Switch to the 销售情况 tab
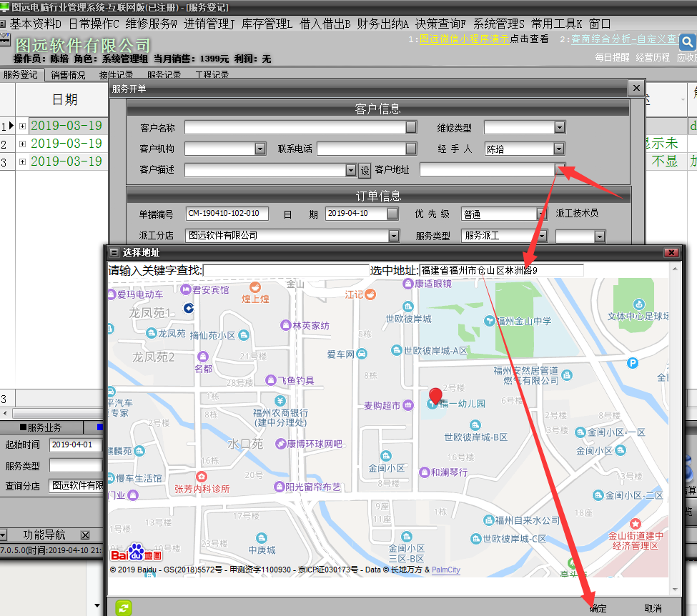Screen dimensions: 697x616 click(x=68, y=75)
